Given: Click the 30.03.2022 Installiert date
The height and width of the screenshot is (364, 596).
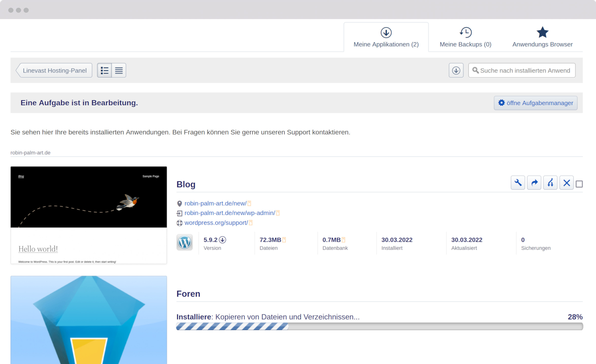Looking at the screenshot, I should (x=397, y=240).
